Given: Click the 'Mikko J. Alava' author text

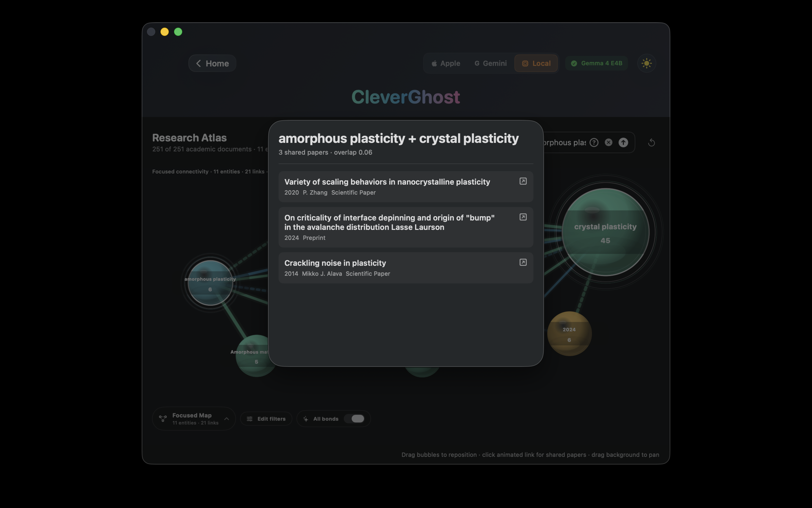Looking at the screenshot, I should point(322,273).
